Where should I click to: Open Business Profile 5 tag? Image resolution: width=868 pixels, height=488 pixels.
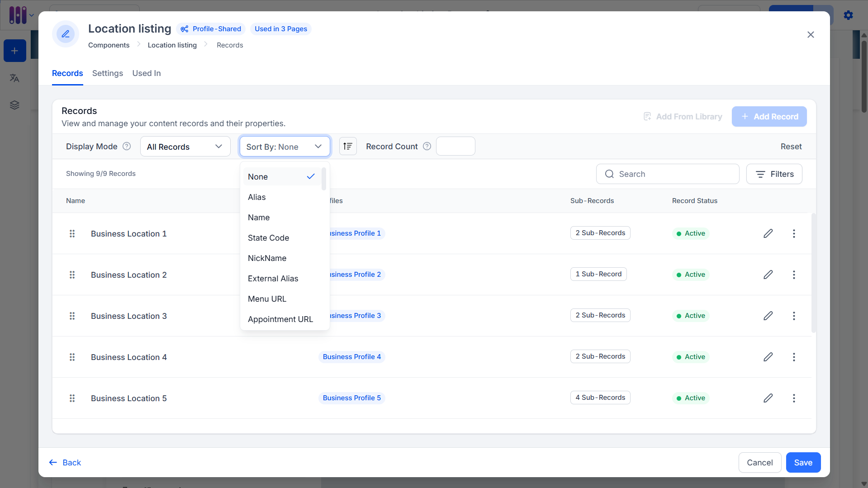[x=352, y=398]
